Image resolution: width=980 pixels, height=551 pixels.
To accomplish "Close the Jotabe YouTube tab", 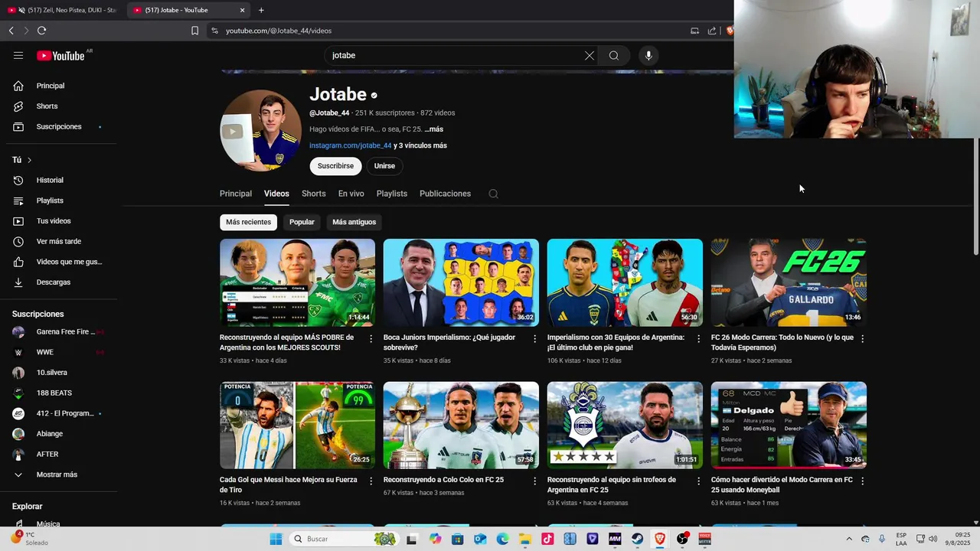I will click(x=242, y=10).
